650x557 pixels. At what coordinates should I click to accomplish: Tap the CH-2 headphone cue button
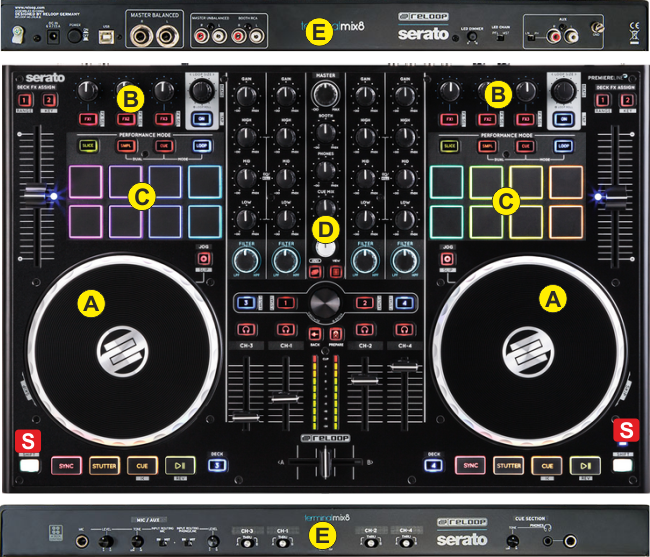click(365, 329)
